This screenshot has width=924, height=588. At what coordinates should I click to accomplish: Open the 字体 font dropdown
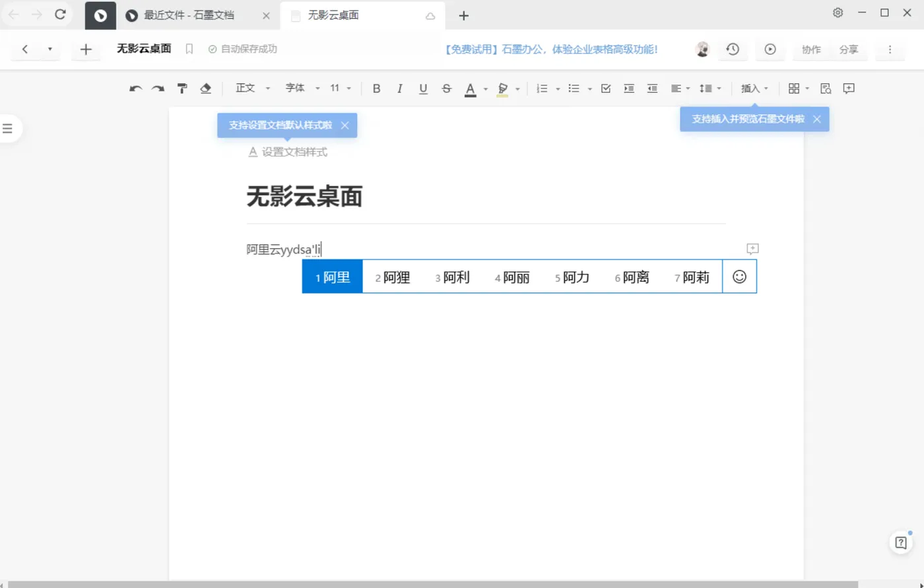click(302, 88)
